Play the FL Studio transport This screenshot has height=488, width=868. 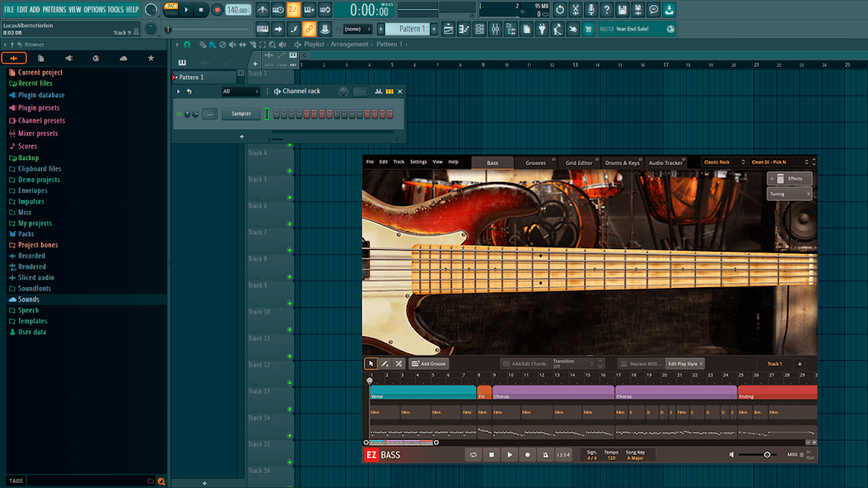(x=186, y=9)
